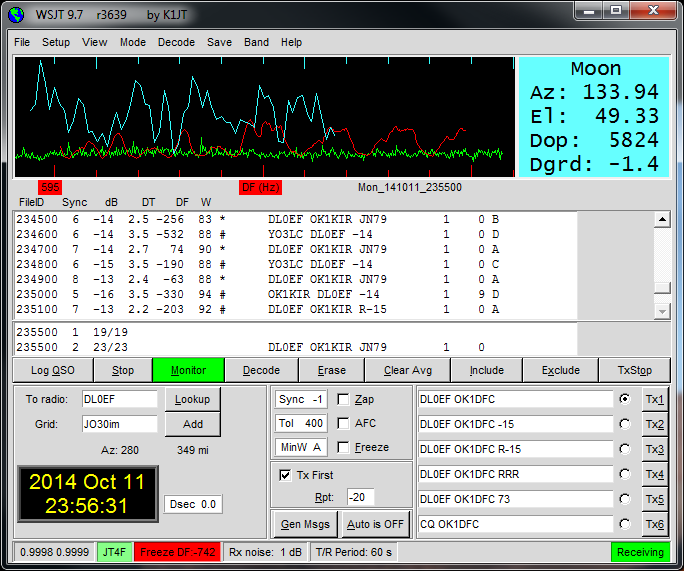Select the Tx3 radio button
This screenshot has width=684, height=571.
625,449
